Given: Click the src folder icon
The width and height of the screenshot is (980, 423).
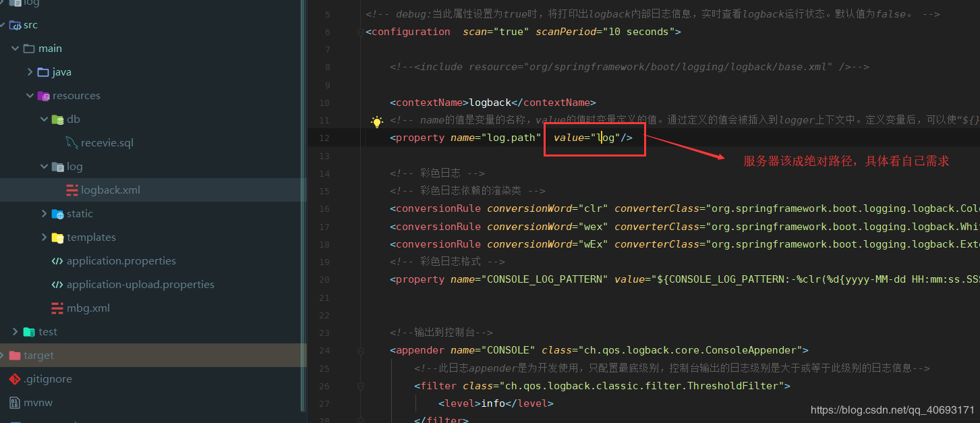Looking at the screenshot, I should click(14, 25).
